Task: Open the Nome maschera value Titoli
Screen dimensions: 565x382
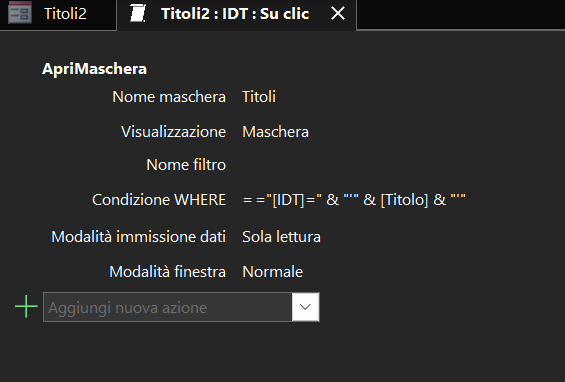Action: 259,97
